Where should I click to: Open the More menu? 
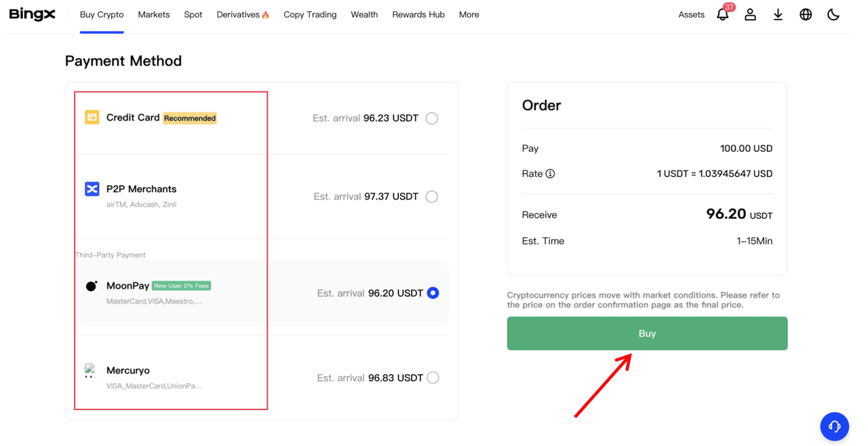coord(469,14)
